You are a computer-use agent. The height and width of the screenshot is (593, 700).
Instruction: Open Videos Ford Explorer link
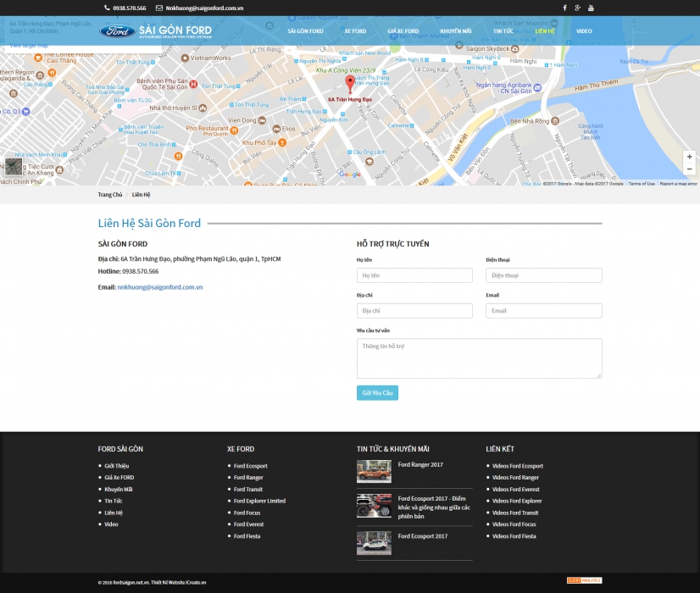click(x=517, y=501)
